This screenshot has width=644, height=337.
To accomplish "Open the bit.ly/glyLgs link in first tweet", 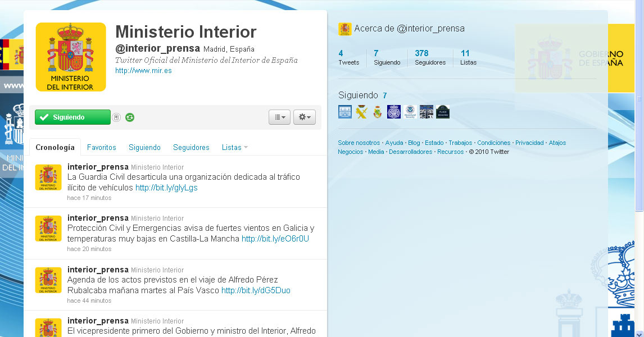I will (x=166, y=188).
